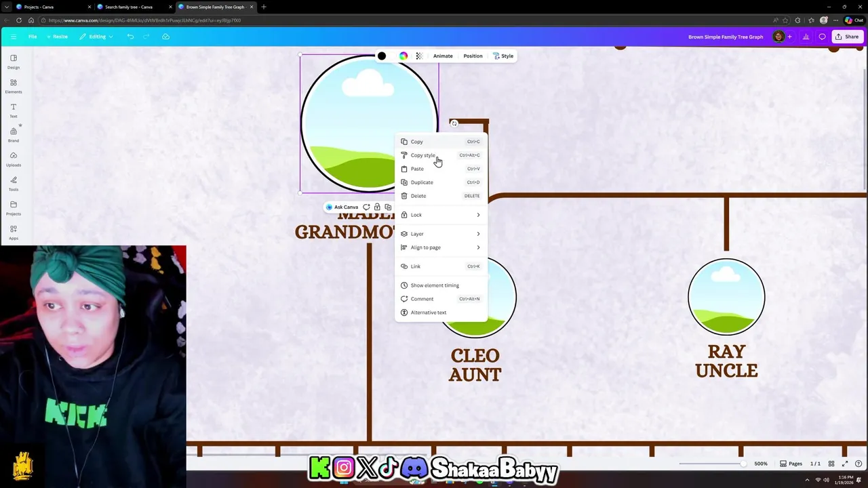Viewport: 868px width, 488px height.
Task: Open the Copilot Chat button
Action: click(854, 20)
